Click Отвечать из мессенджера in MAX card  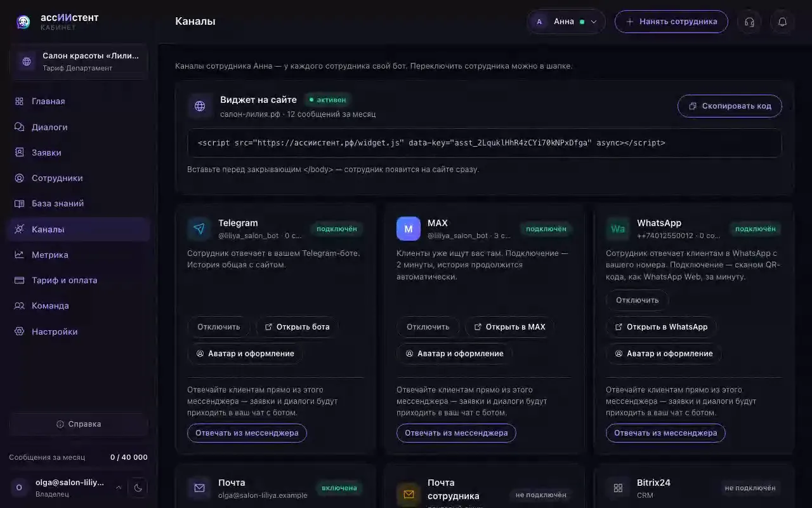pyautogui.click(x=456, y=433)
